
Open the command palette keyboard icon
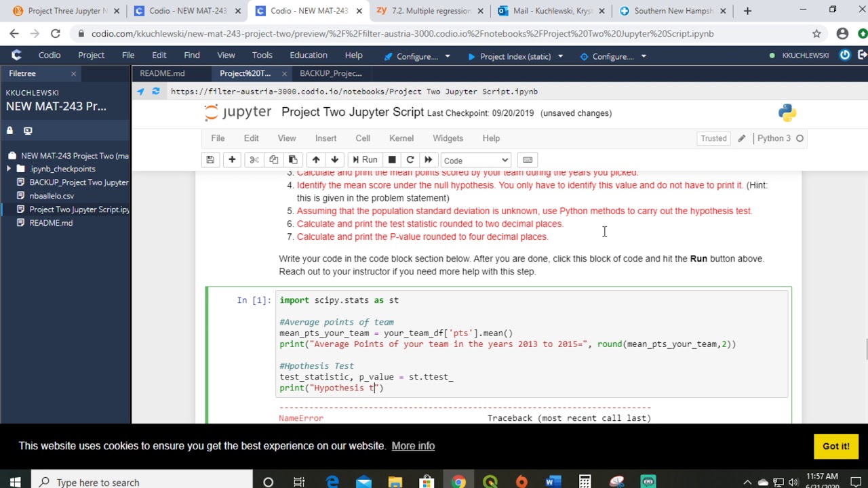pyautogui.click(x=528, y=160)
